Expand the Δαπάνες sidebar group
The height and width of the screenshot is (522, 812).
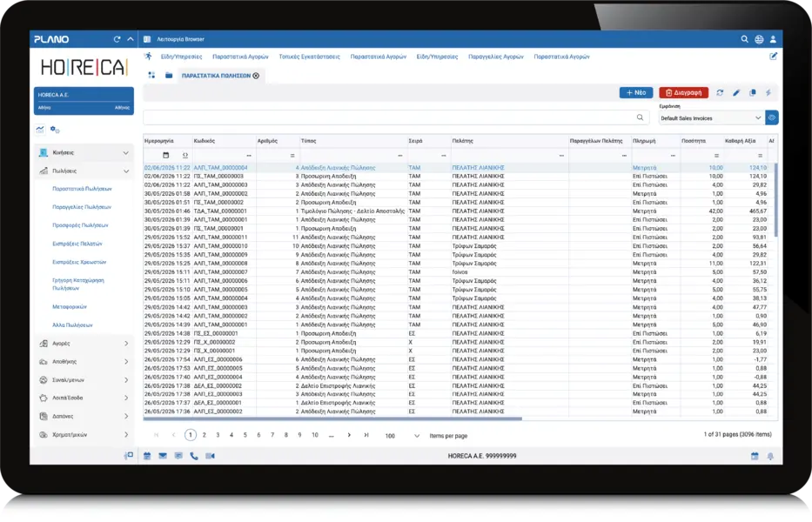pyautogui.click(x=84, y=417)
